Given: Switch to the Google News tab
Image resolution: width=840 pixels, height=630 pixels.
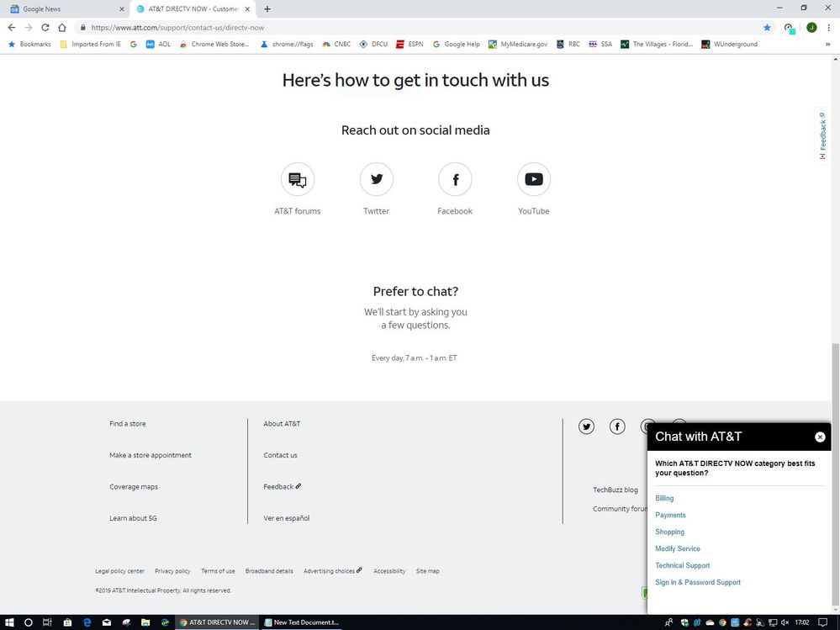Looking at the screenshot, I should tap(63, 9).
